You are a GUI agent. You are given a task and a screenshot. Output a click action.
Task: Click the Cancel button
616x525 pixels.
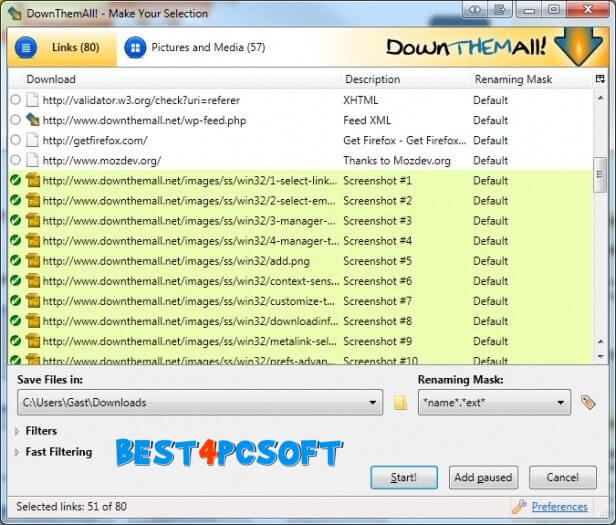click(563, 477)
